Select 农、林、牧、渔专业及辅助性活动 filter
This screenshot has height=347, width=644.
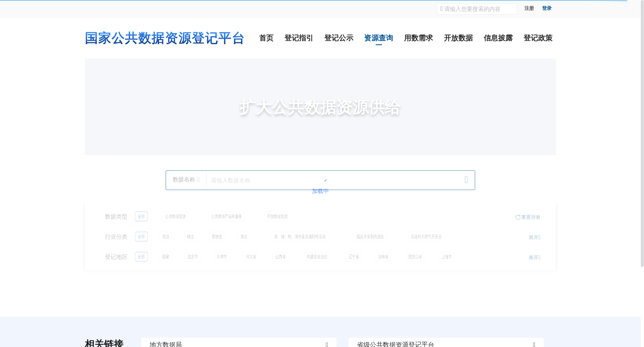click(300, 237)
